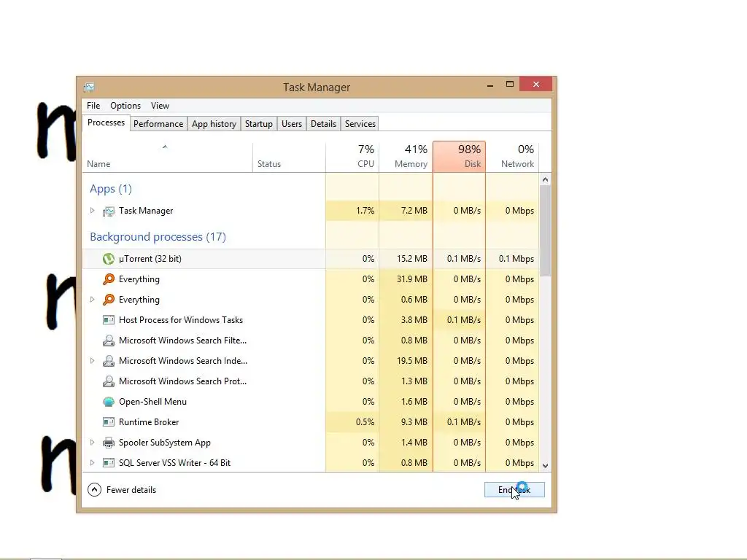The height and width of the screenshot is (560, 747).
Task: Sort by the 98% Disk column header
Action: [x=460, y=157]
